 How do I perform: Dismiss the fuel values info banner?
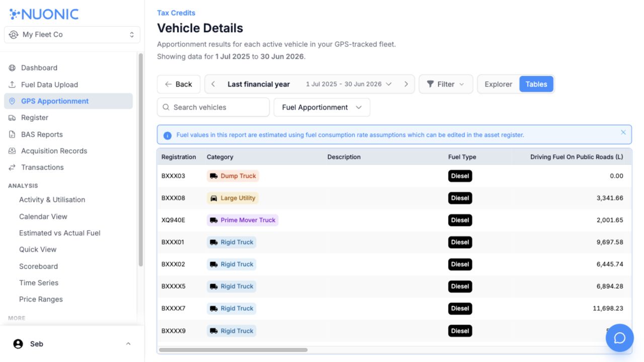[x=623, y=133]
